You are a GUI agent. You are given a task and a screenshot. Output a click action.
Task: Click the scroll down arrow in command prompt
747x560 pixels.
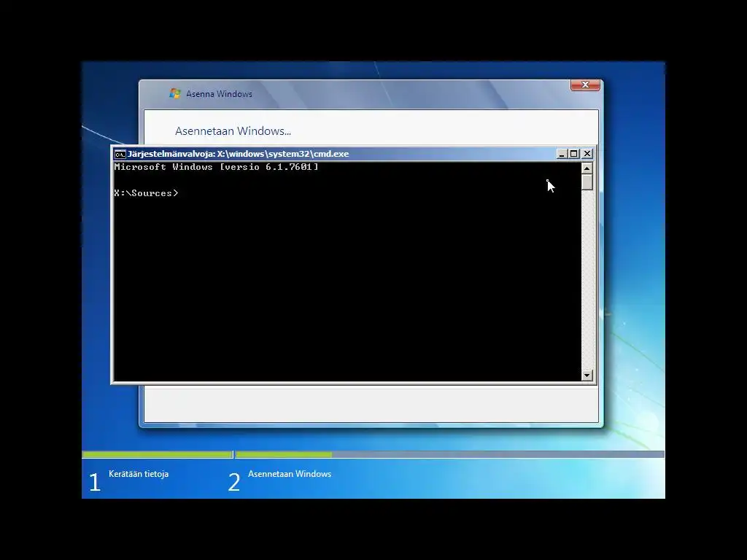click(x=587, y=376)
